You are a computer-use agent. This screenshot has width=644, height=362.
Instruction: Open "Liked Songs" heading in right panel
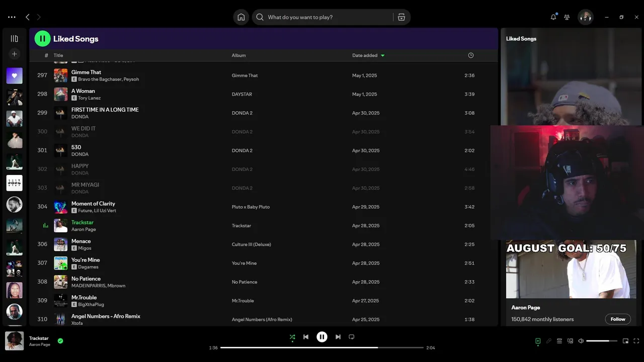(521, 39)
